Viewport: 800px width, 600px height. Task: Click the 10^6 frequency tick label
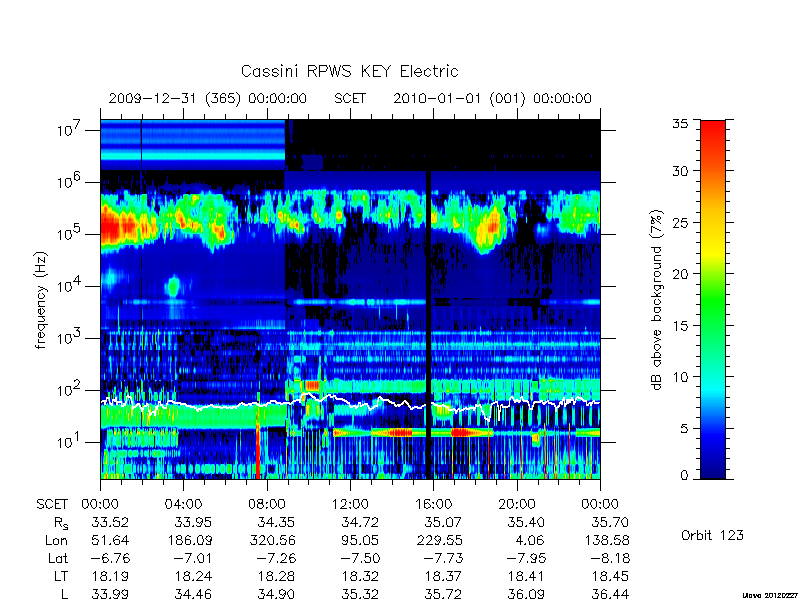[x=71, y=182]
